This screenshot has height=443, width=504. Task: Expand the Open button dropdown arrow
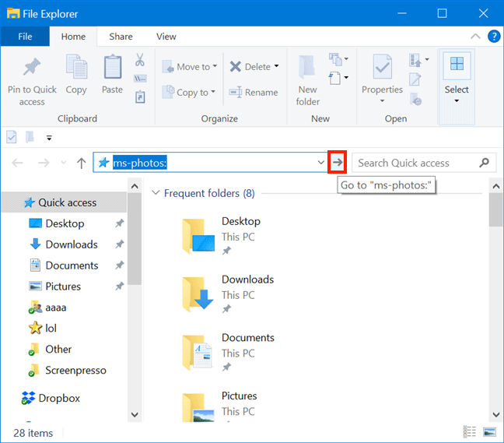coord(427,59)
